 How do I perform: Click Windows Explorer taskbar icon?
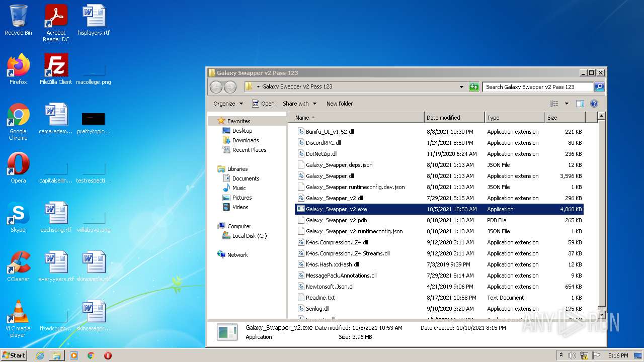click(57, 355)
